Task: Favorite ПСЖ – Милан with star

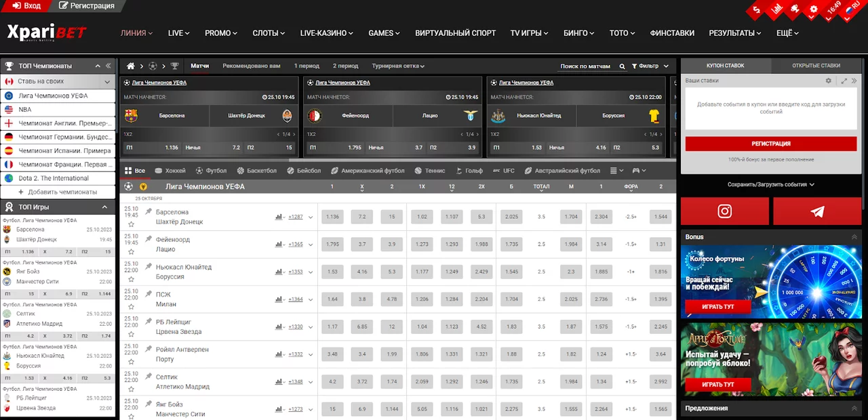Action: pyautogui.click(x=131, y=307)
